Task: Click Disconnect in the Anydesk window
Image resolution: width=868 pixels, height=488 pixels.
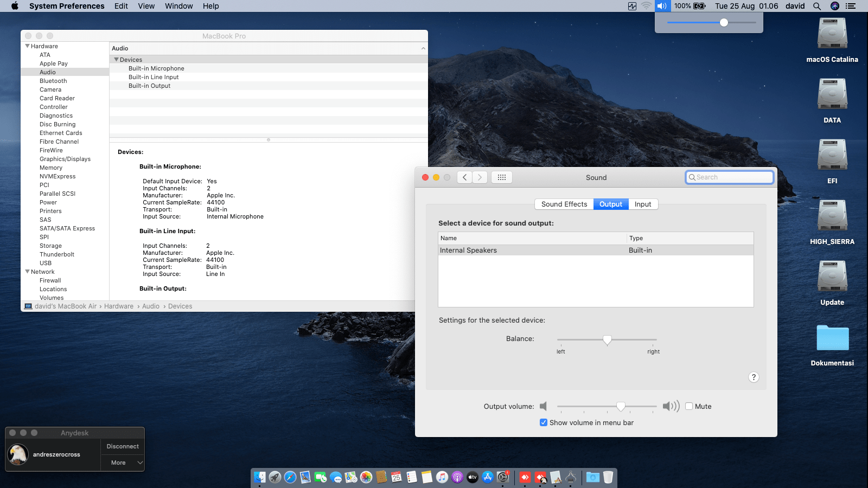Action: (x=123, y=446)
